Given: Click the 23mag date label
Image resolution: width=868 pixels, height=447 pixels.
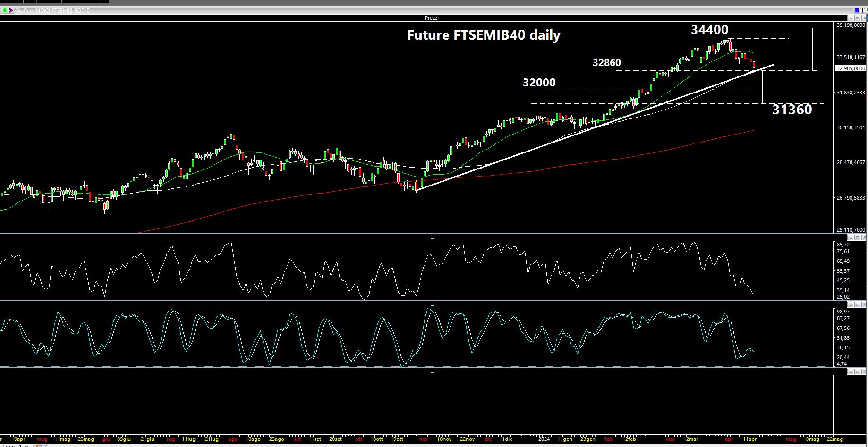Looking at the screenshot, I should 86,439.
